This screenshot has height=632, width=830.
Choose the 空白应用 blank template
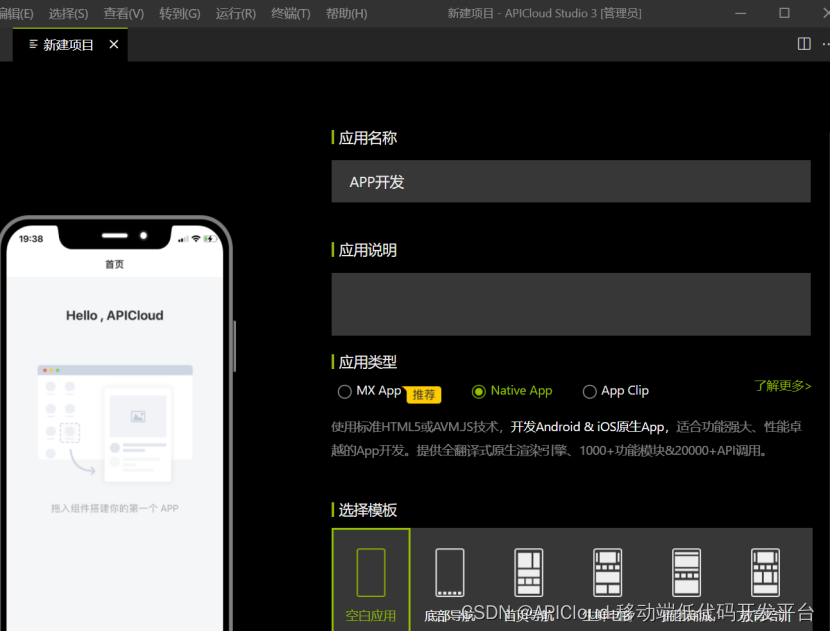pos(371,580)
